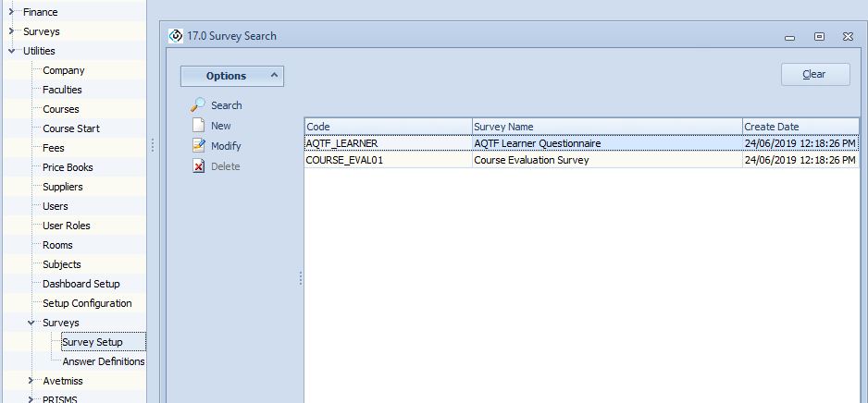Open Dashboard Setup in the sidebar
This screenshot has height=403, width=868.
click(81, 284)
